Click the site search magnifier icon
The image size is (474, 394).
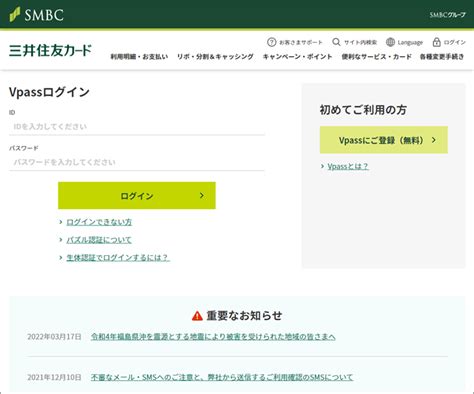point(336,42)
